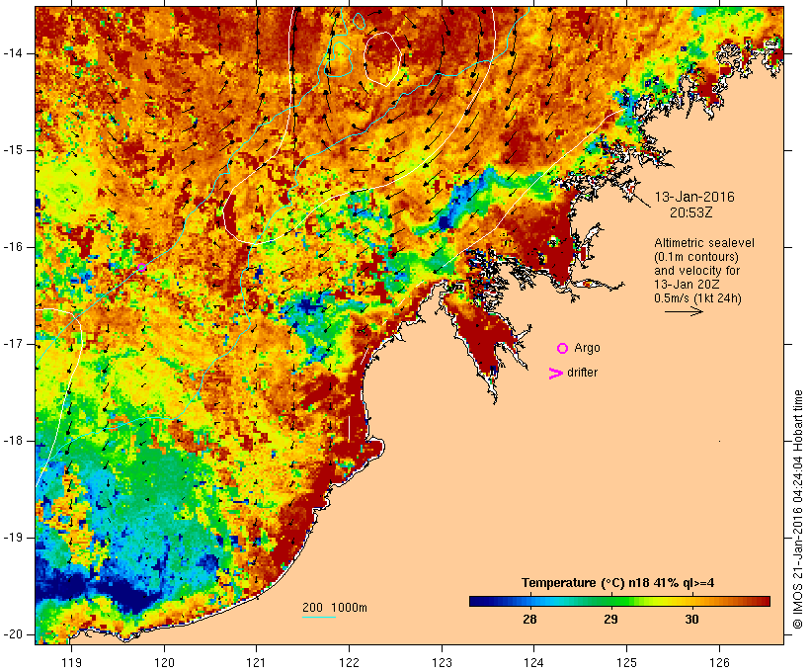Click the -18 latitude axis label

[x=12, y=441]
